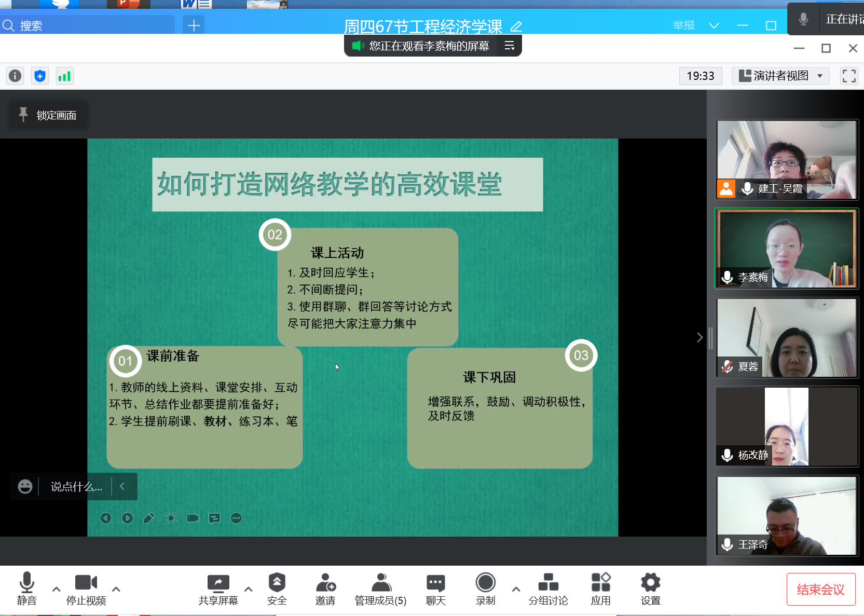Mute microphone with 静音 button

click(26, 583)
